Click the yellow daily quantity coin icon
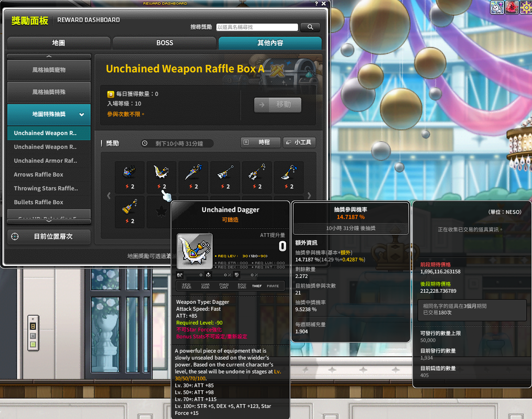Screen dimensions: 532x419 [x=111, y=94]
